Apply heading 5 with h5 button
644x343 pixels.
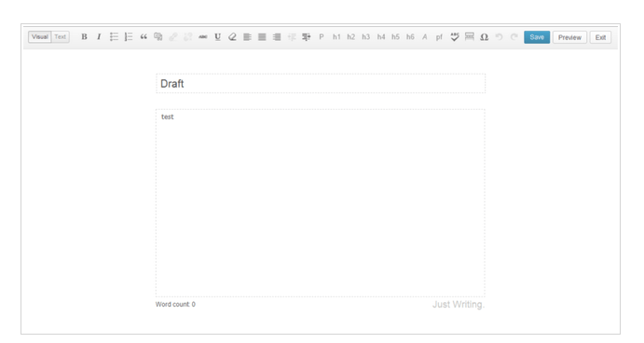point(395,37)
